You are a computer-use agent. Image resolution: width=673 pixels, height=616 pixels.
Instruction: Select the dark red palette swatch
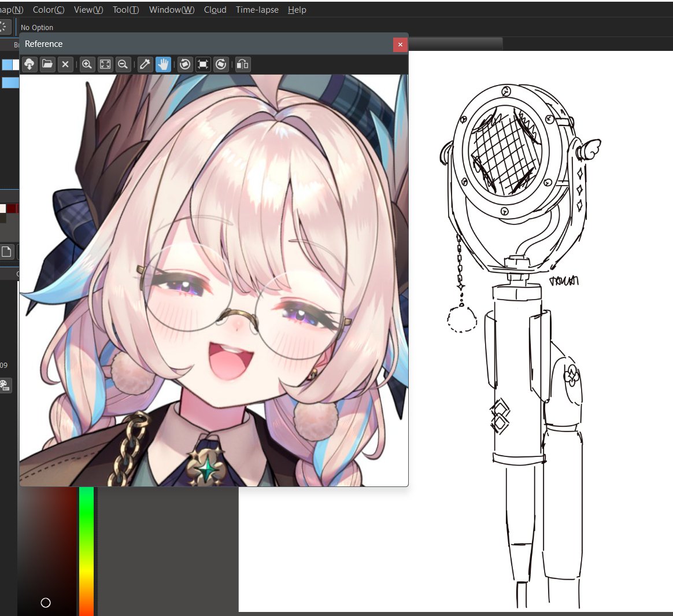(11, 209)
